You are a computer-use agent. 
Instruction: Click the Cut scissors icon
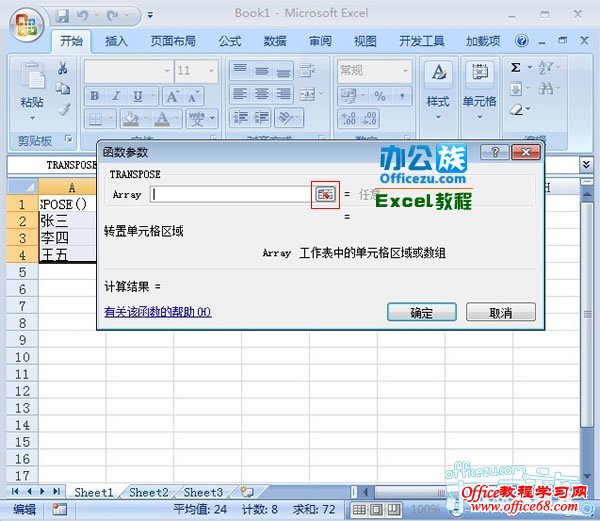[x=63, y=68]
